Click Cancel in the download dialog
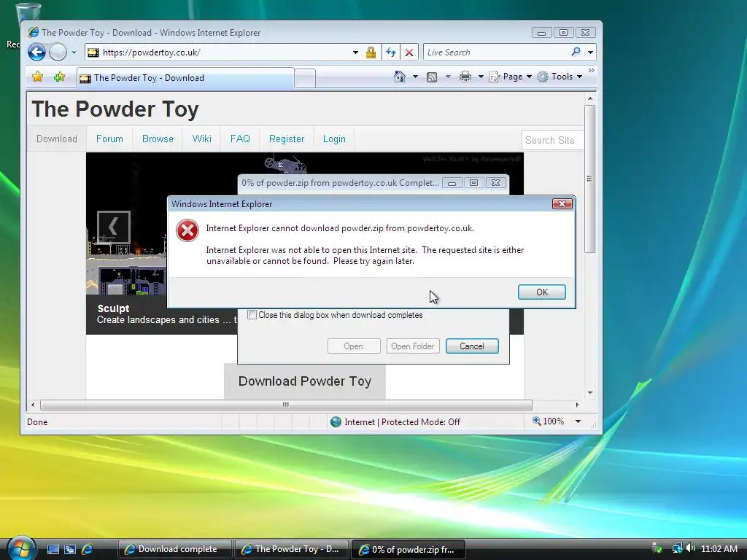Viewport: 747px width, 560px height. 472,346
